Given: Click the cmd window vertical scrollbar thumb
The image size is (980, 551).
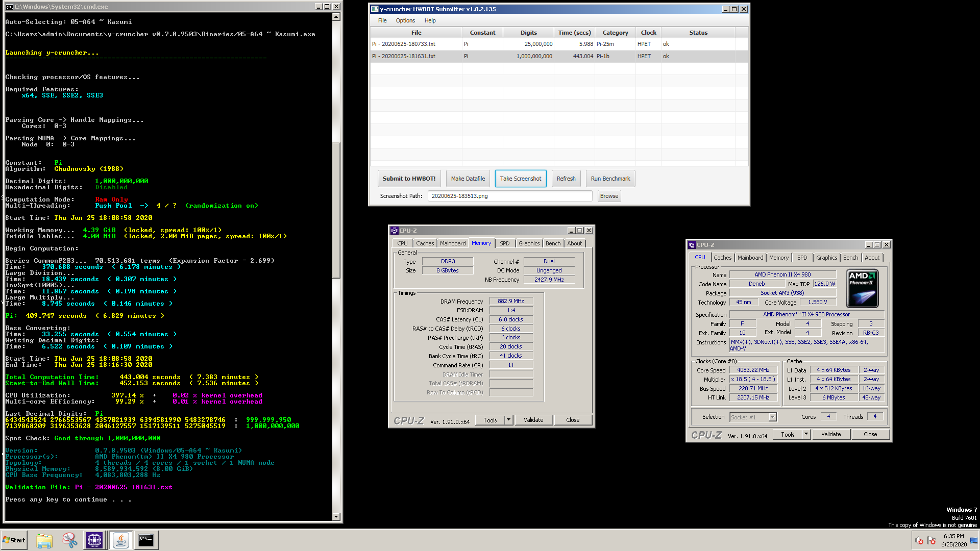Looking at the screenshot, I should click(336, 210).
